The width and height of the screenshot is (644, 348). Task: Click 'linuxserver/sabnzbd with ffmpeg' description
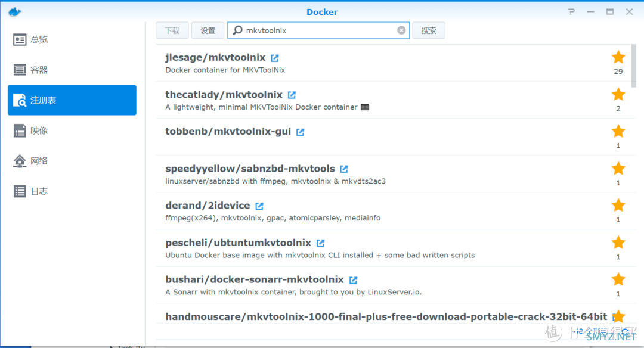(x=275, y=181)
